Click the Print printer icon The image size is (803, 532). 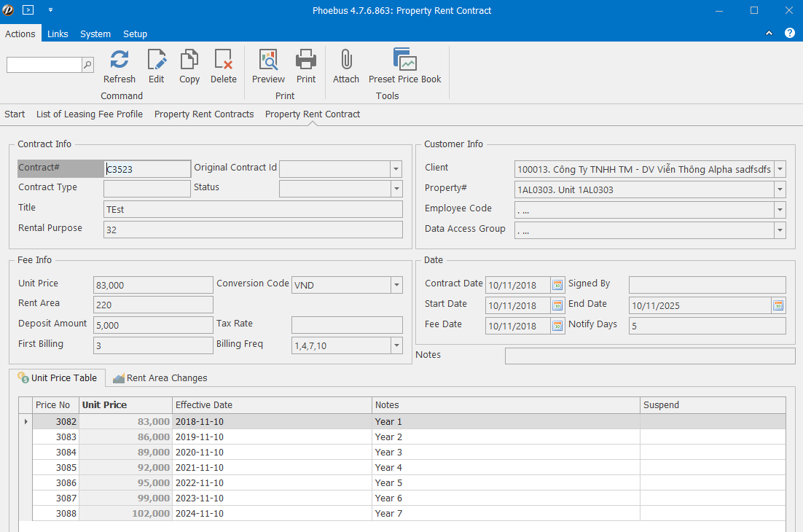[306, 60]
